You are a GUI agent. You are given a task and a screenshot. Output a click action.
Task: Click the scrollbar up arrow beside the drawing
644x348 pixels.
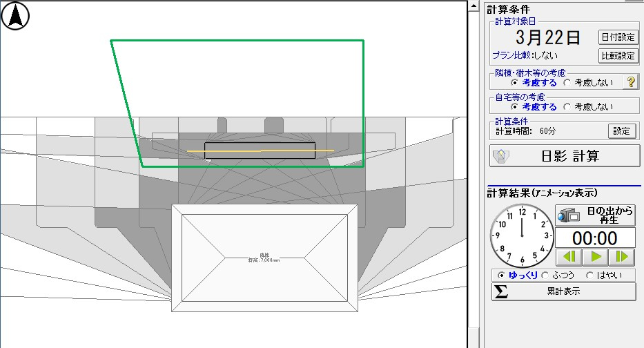pyautogui.click(x=474, y=6)
